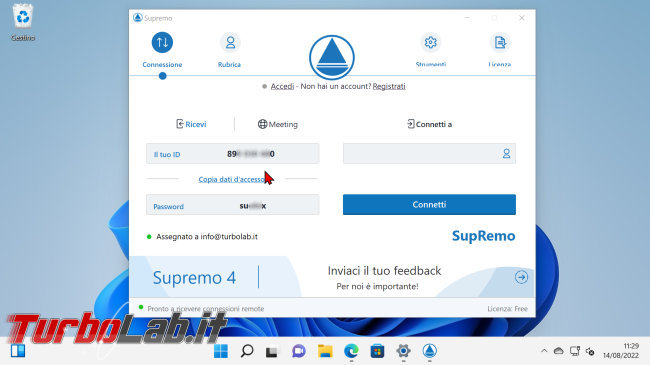650x365 pixels.
Task: Open clock and date 14/08/2022
Action: pyautogui.click(x=621, y=351)
